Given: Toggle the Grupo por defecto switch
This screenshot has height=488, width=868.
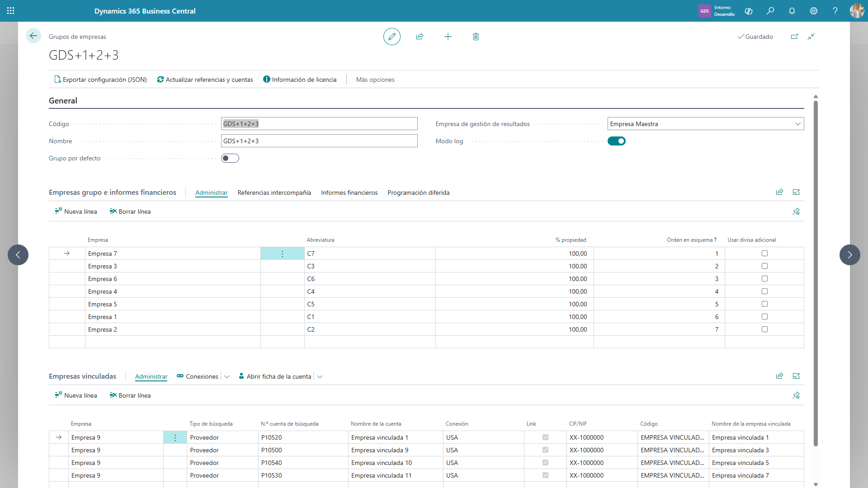Looking at the screenshot, I should pyautogui.click(x=230, y=158).
